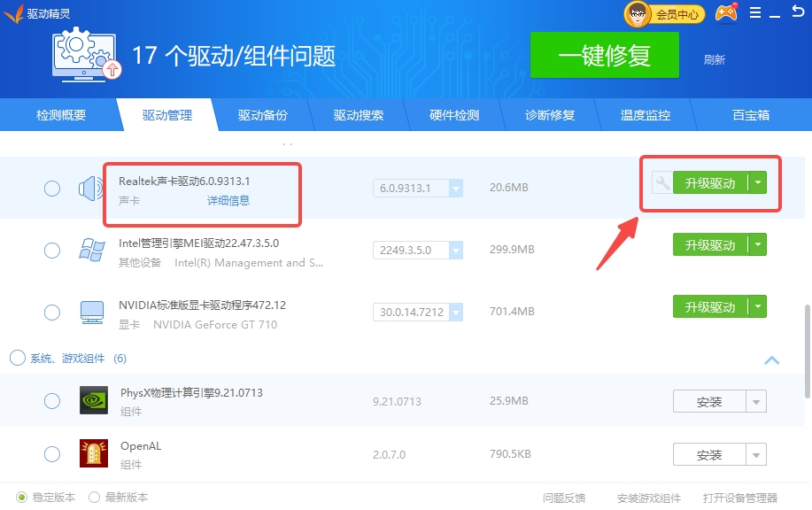Click the Intel MEI Windows flag icon
This screenshot has height=510, width=812.
pyautogui.click(x=90, y=250)
